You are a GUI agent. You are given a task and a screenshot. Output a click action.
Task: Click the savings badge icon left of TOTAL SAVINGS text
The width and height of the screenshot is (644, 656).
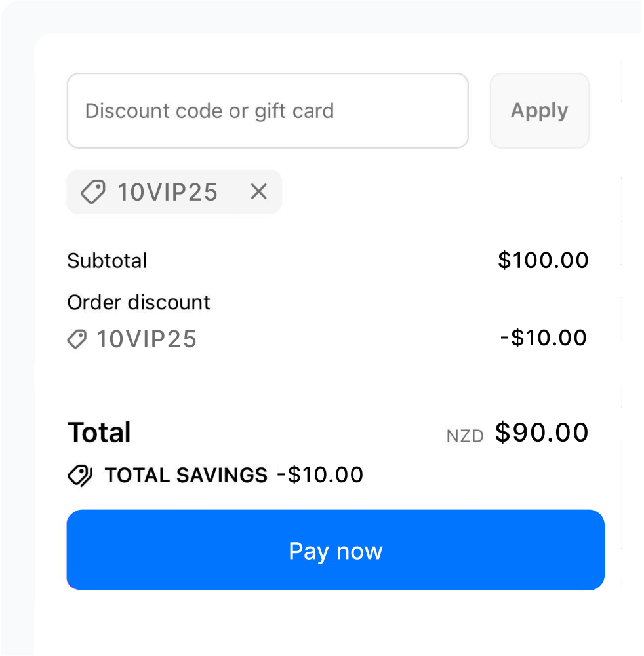tap(81, 475)
